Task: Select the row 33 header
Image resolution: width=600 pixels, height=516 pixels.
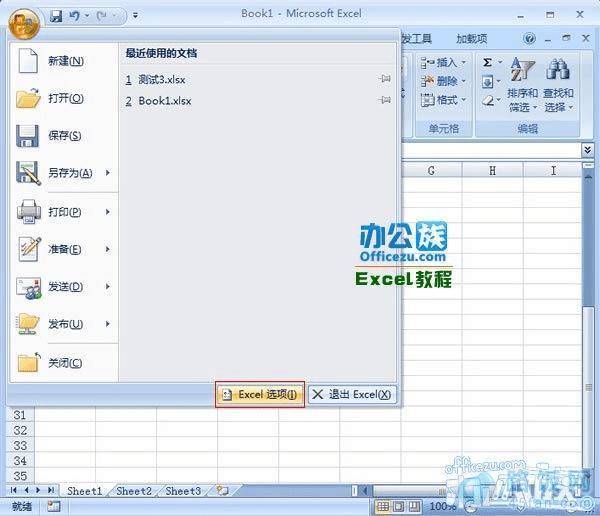Action: click(20, 446)
